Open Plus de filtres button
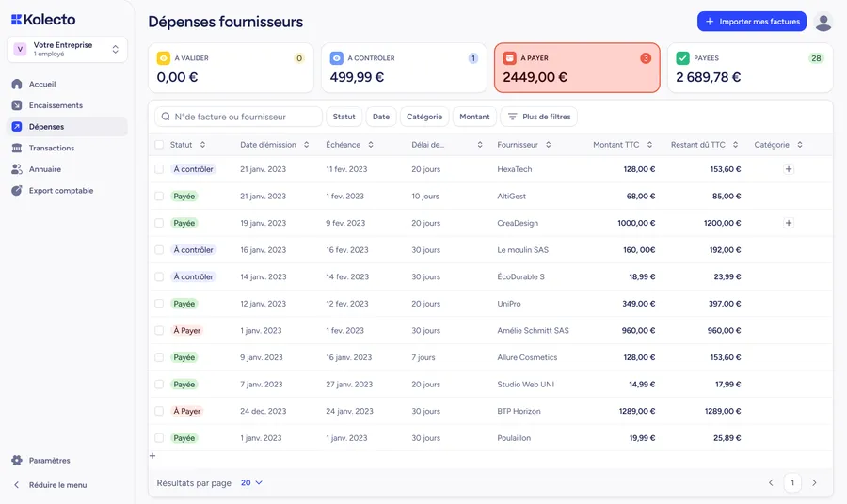847x504 pixels. pyautogui.click(x=538, y=117)
